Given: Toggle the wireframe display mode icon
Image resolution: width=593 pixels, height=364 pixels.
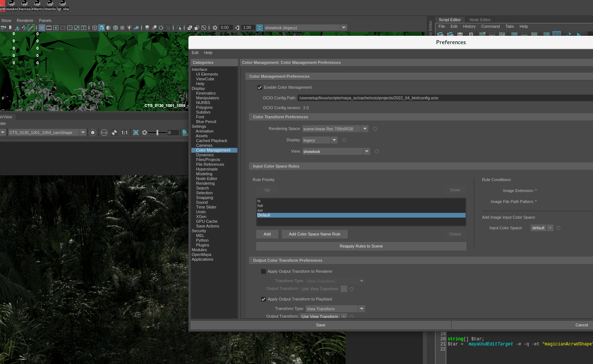Looking at the screenshot, I should pos(95,27).
